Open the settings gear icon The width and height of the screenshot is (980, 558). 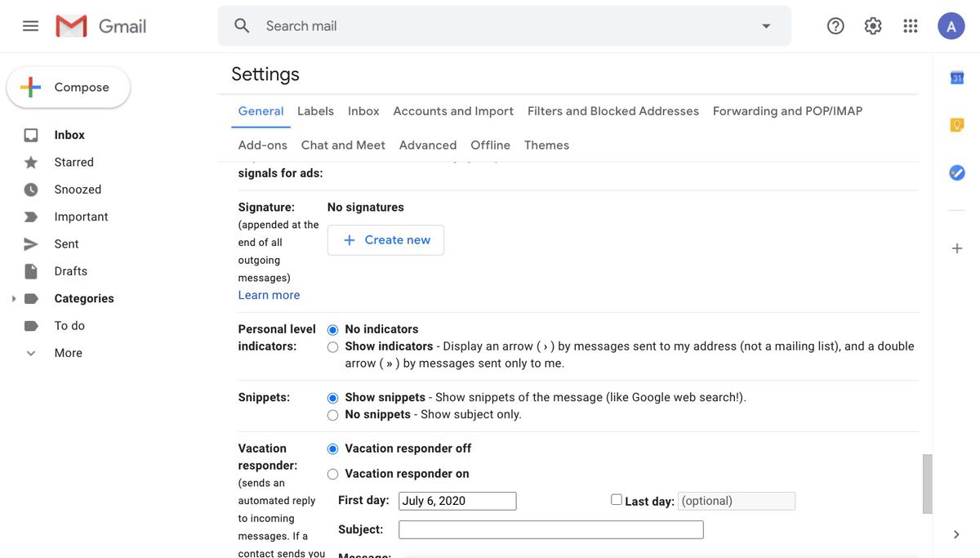pyautogui.click(x=873, y=26)
